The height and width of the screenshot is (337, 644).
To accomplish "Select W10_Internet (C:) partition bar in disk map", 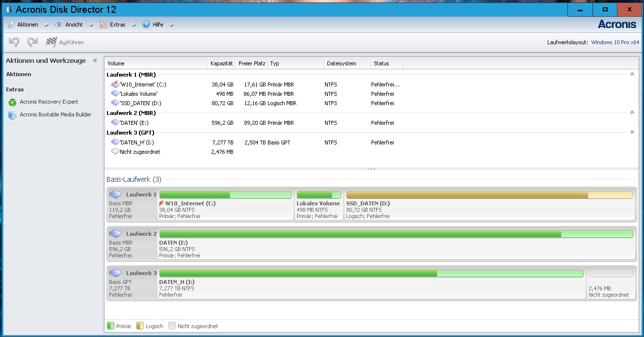I will click(225, 195).
